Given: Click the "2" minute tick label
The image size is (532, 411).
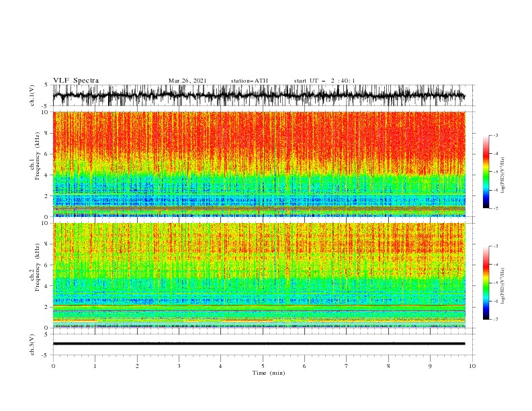Looking at the screenshot, I should pos(137,366).
